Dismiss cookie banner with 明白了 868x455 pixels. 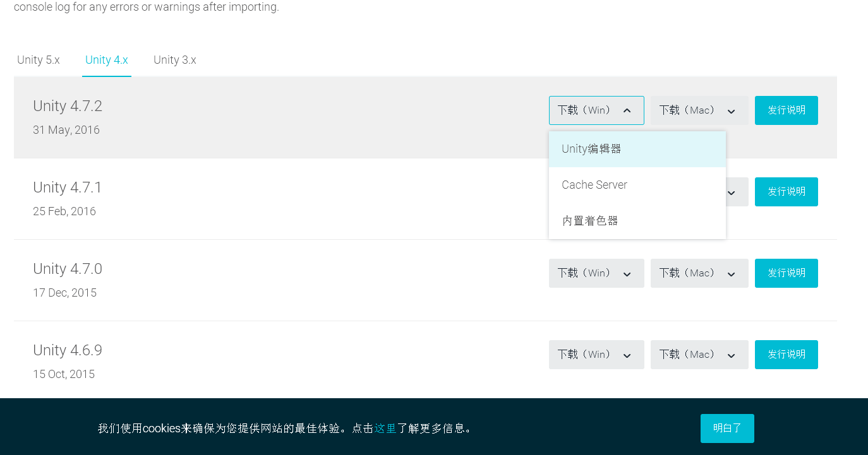pyautogui.click(x=727, y=428)
